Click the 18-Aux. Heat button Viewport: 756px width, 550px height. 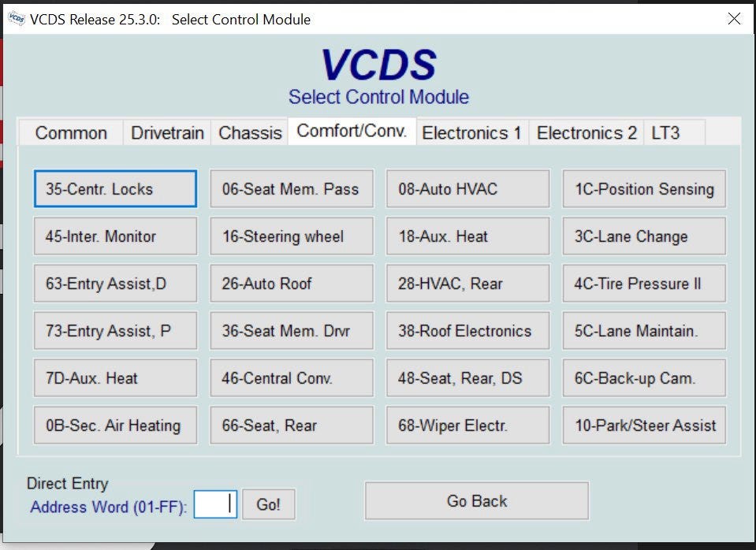pyautogui.click(x=467, y=236)
